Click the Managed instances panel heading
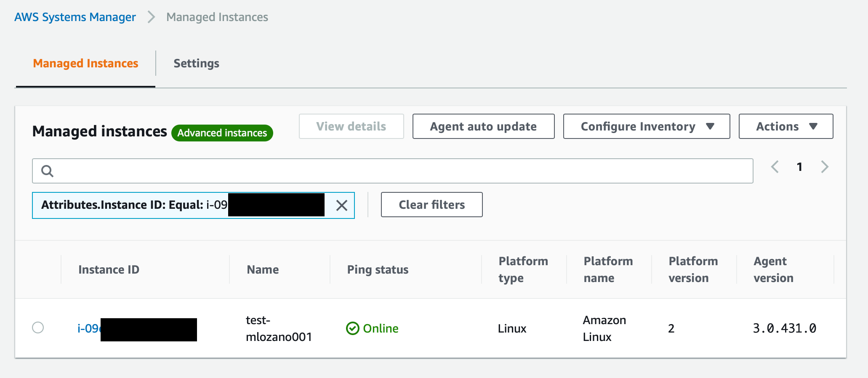Screen dimensions: 868x378 click(x=99, y=131)
